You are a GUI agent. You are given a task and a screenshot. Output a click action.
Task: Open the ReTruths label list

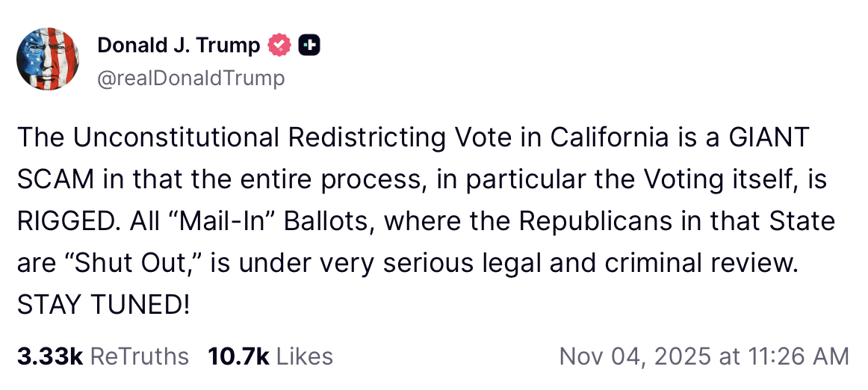pos(139,356)
